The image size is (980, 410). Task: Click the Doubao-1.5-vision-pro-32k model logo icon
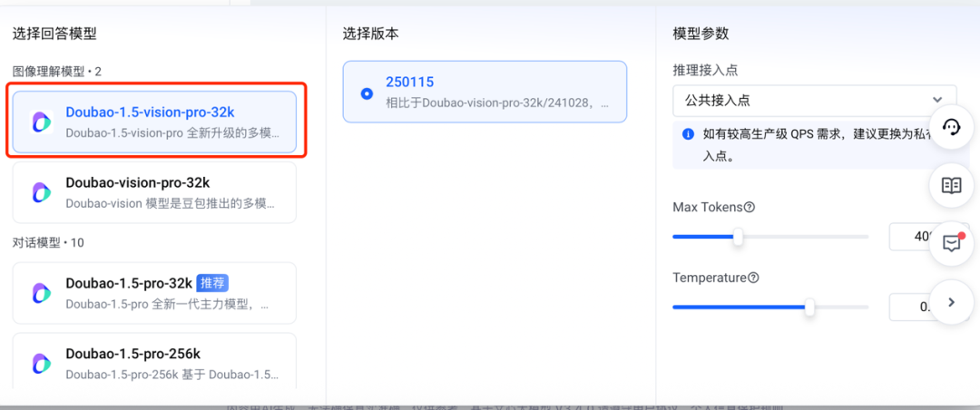click(42, 122)
